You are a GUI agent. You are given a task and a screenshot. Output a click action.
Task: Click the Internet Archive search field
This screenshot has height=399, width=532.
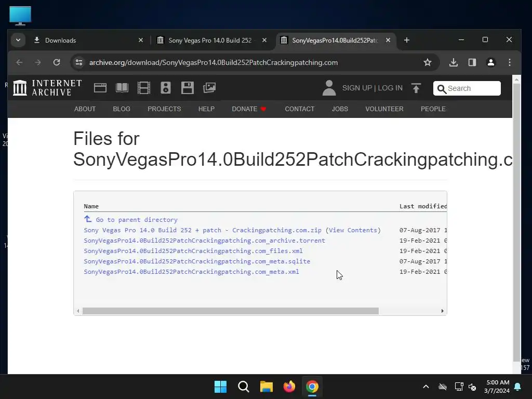click(x=467, y=88)
